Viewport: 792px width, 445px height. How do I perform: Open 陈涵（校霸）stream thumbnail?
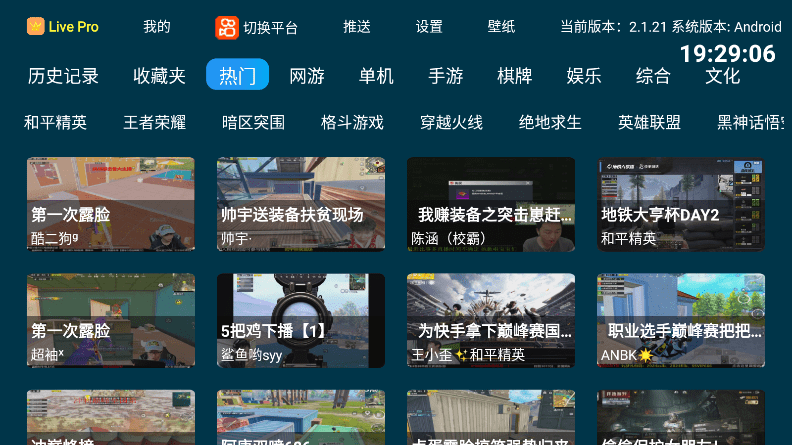491,204
